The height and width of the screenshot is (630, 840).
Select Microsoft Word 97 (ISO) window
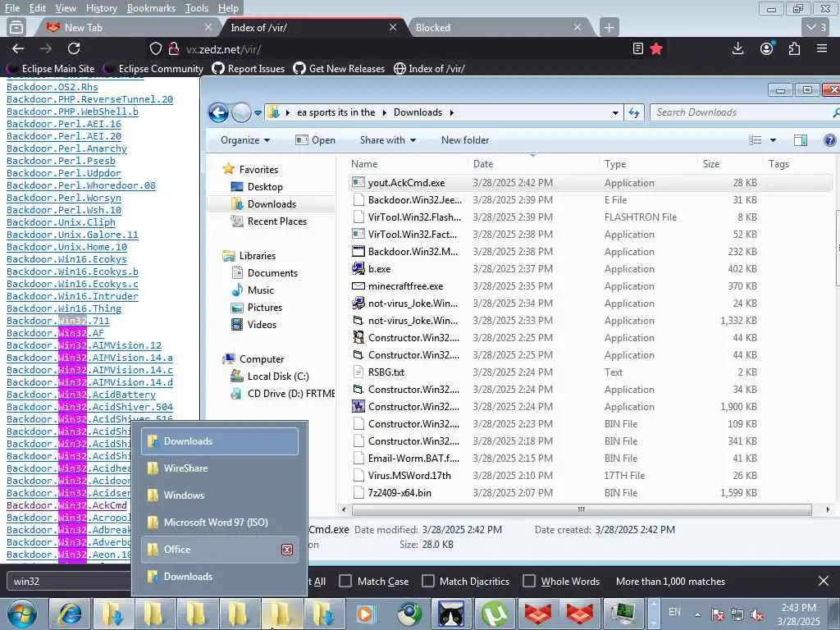click(x=220, y=523)
